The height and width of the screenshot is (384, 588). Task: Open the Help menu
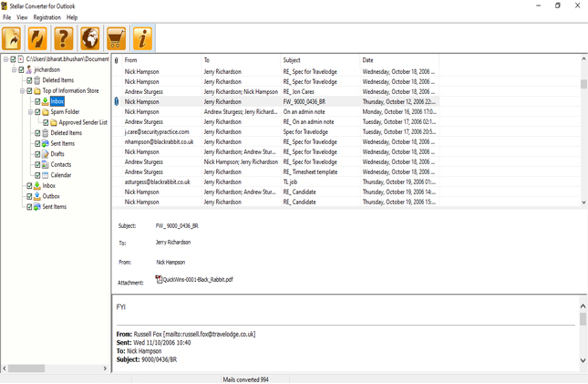72,17
